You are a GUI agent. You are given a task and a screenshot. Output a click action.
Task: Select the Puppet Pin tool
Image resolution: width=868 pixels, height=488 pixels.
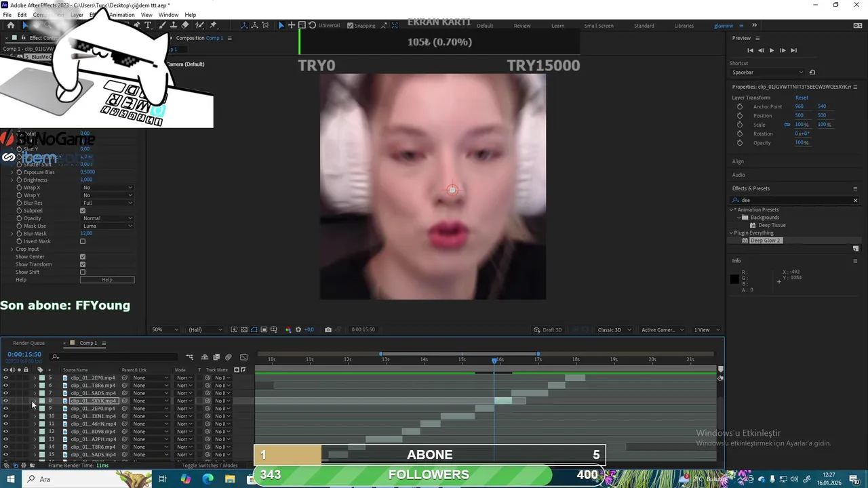tap(214, 25)
